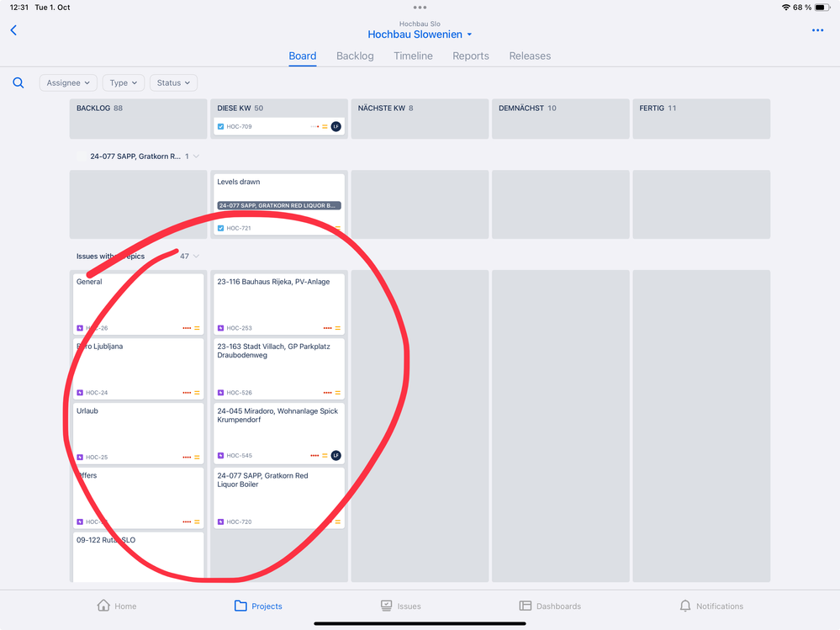840x630 pixels.
Task: Switch to the Timeline tab
Action: coord(413,56)
